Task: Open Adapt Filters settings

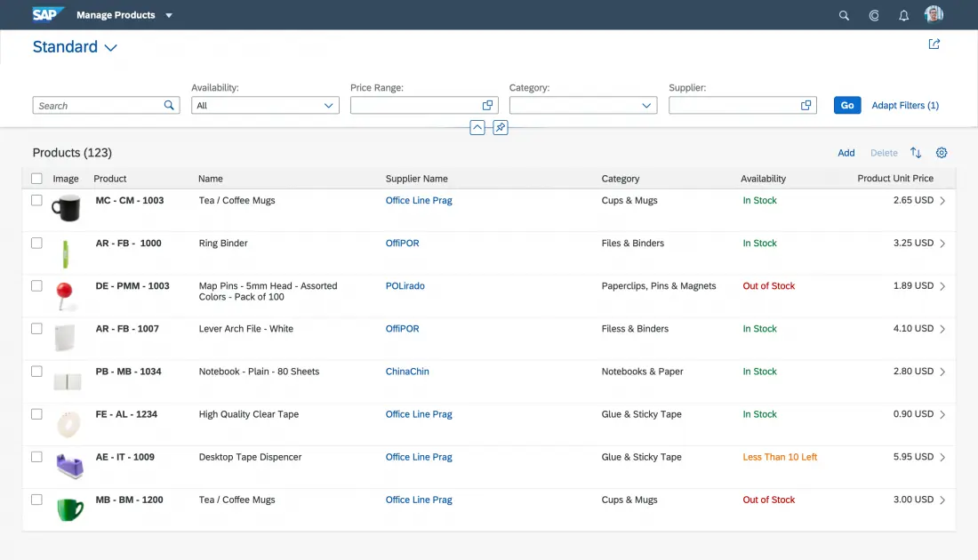Action: (x=905, y=105)
